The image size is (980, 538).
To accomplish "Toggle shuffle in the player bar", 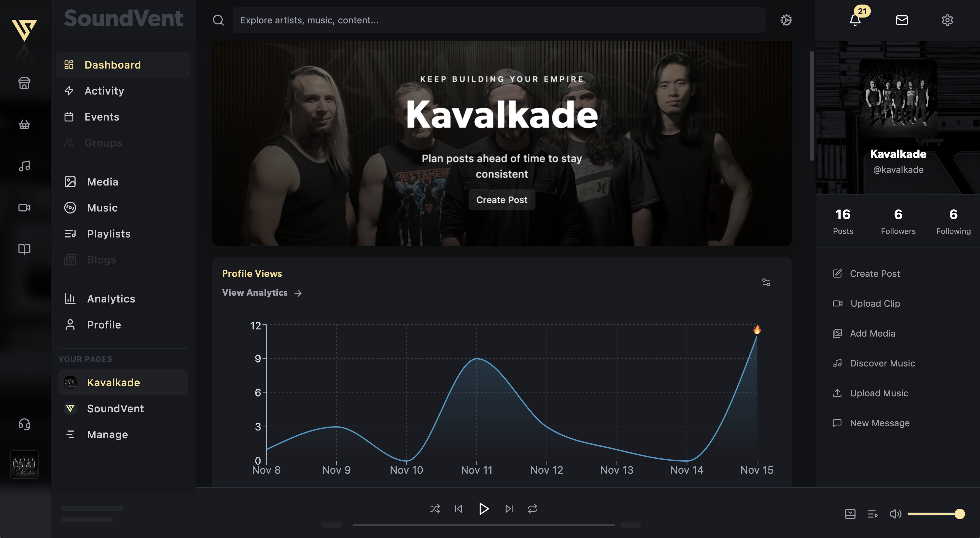I will (435, 509).
